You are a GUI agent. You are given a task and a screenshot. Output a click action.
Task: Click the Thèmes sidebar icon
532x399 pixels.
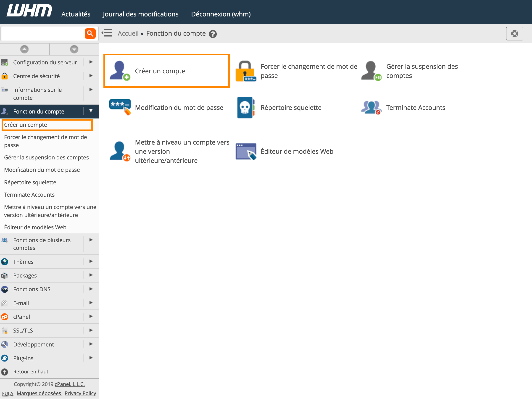click(x=5, y=262)
